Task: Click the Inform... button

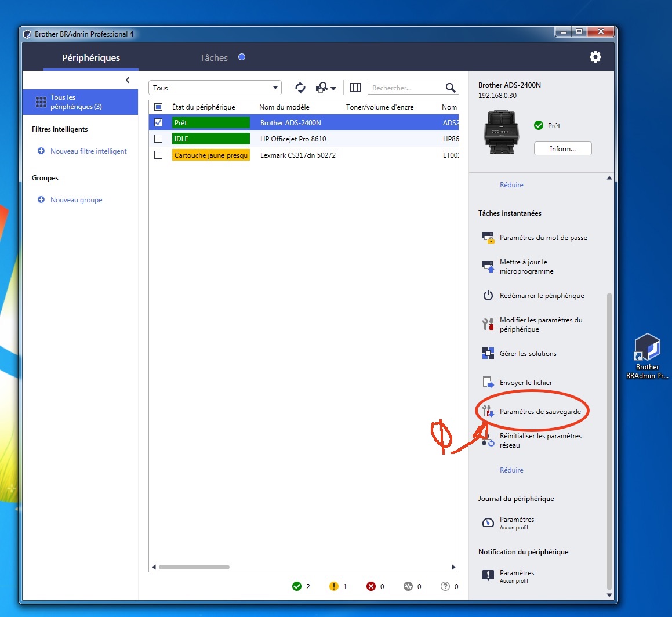Action: tap(562, 149)
